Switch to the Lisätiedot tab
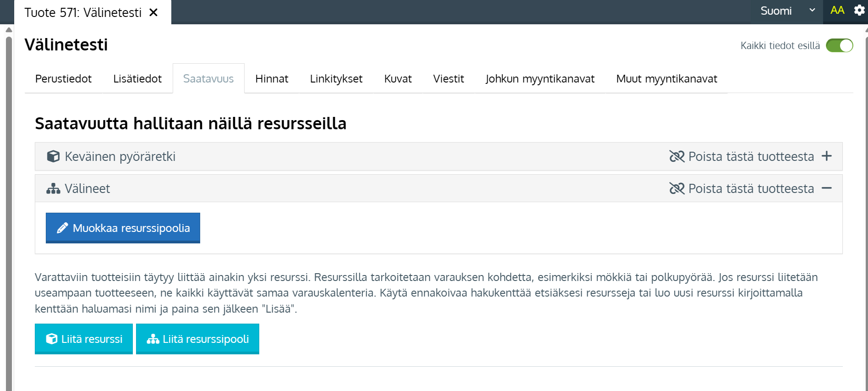The image size is (868, 391). pyautogui.click(x=137, y=79)
